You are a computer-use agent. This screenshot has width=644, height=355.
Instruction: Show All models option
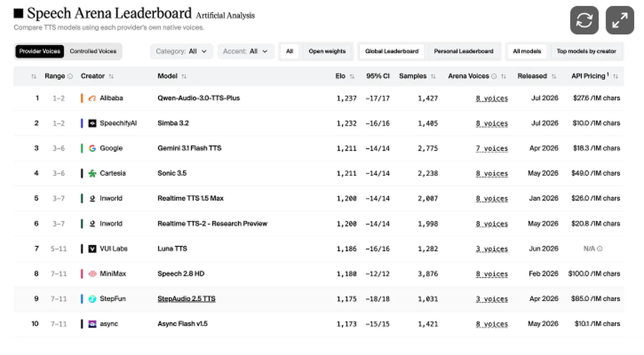pos(527,52)
